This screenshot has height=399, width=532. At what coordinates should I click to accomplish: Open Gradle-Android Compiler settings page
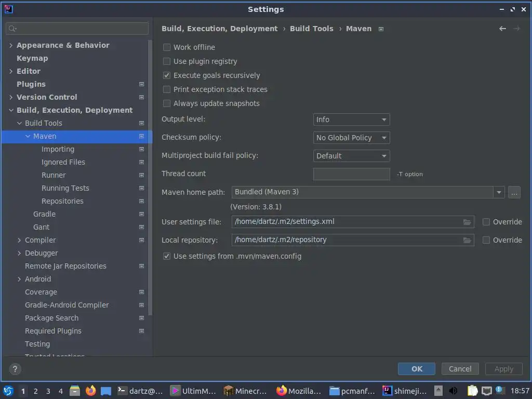67,305
